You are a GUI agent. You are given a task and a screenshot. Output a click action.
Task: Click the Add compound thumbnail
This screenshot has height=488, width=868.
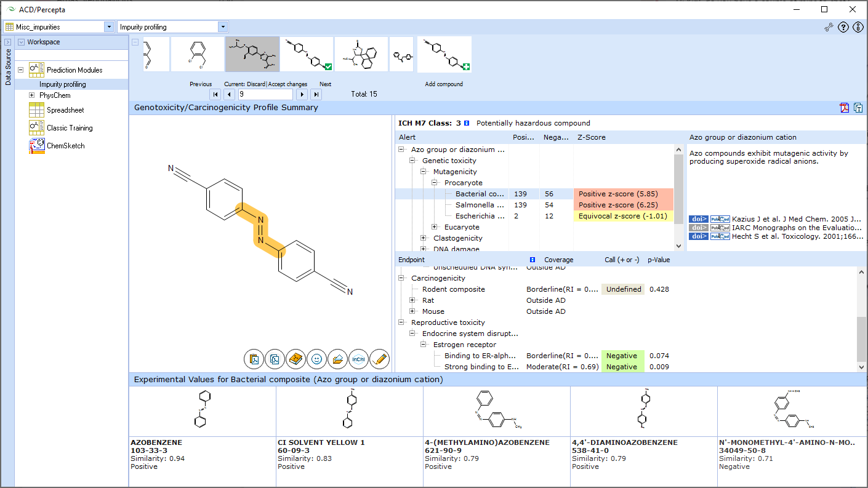pos(444,55)
